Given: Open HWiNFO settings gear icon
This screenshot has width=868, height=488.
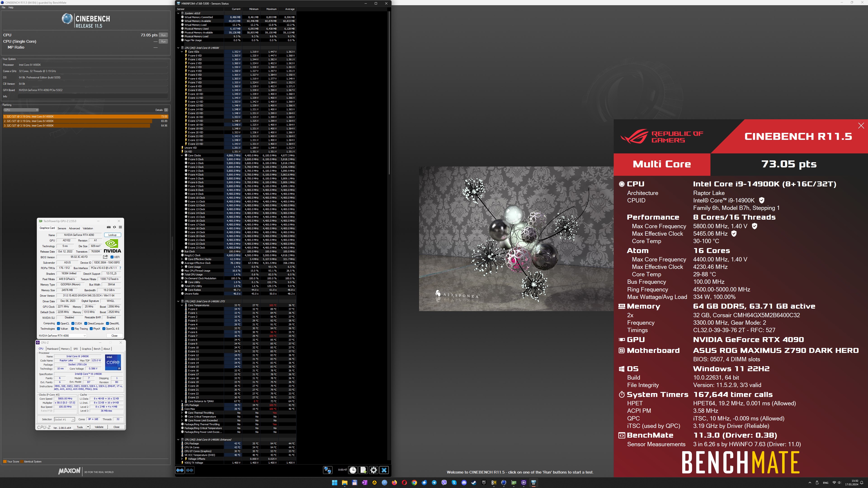Looking at the screenshot, I should tap(374, 470).
